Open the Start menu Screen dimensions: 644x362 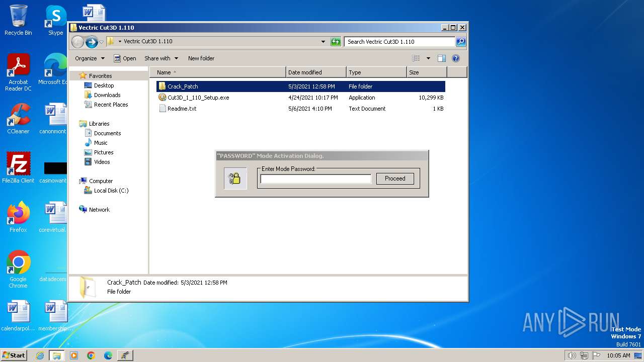[14, 355]
